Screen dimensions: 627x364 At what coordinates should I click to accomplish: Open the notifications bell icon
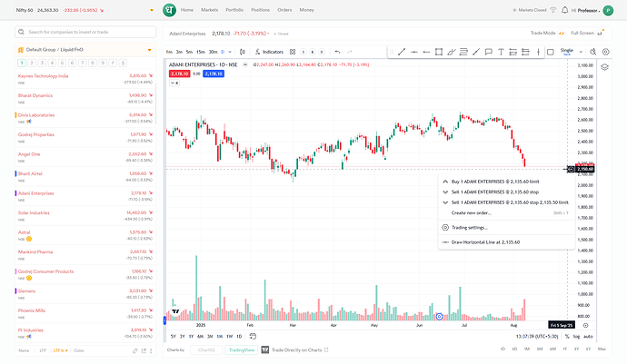click(x=564, y=10)
